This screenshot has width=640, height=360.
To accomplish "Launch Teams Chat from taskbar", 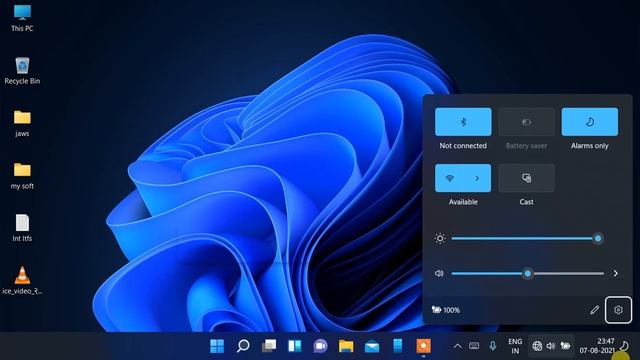I will click(320, 346).
